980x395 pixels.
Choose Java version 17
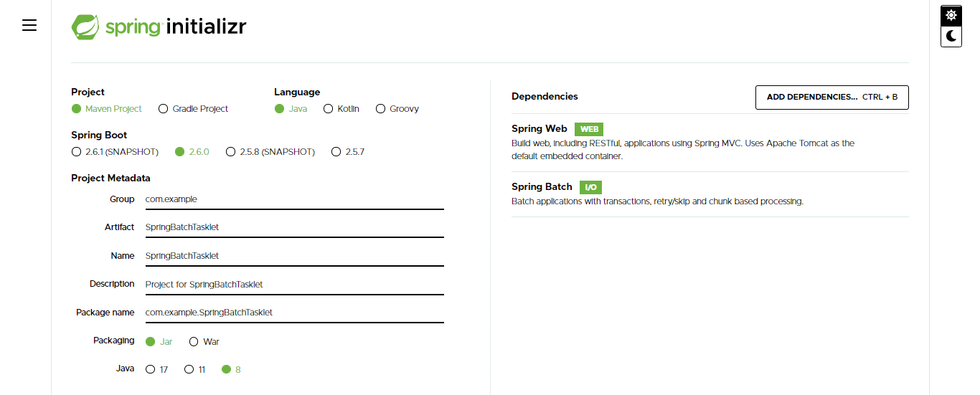[x=156, y=370]
